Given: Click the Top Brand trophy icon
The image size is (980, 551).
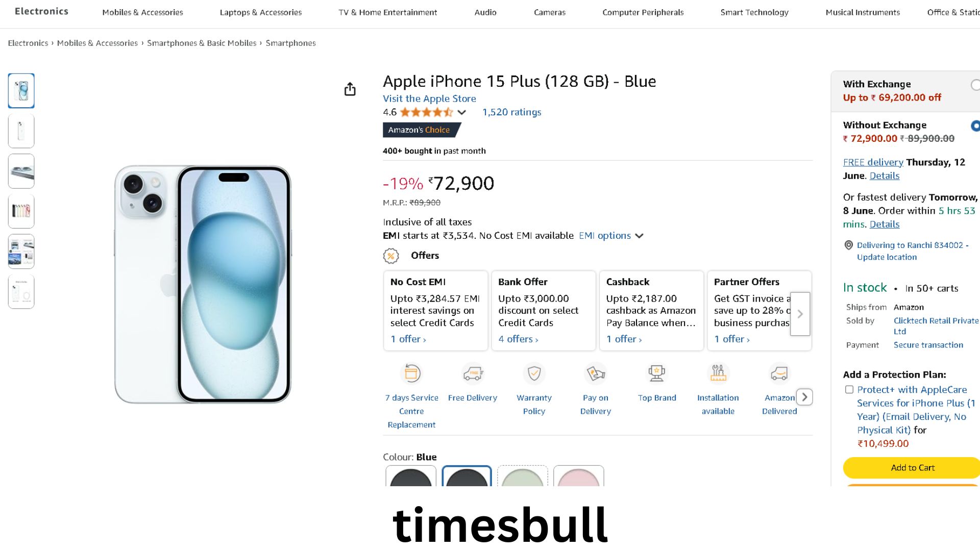Looking at the screenshot, I should click(656, 373).
